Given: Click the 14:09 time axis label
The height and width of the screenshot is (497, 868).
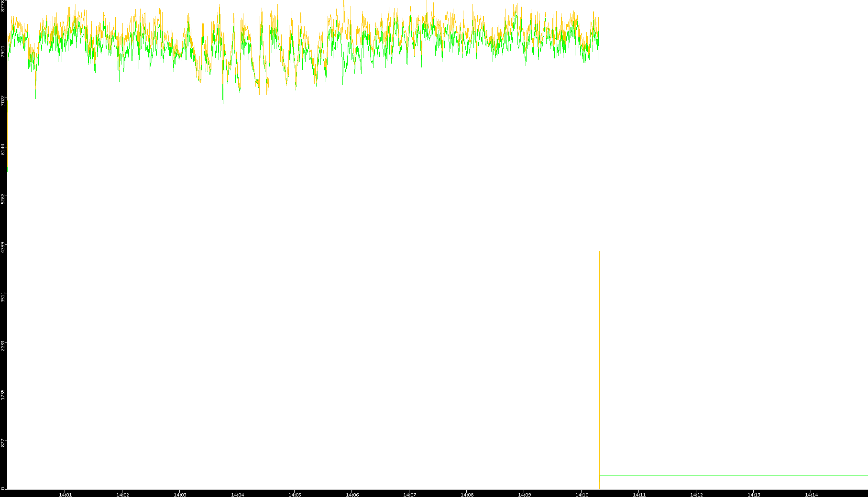Looking at the screenshot, I should 524,495.
